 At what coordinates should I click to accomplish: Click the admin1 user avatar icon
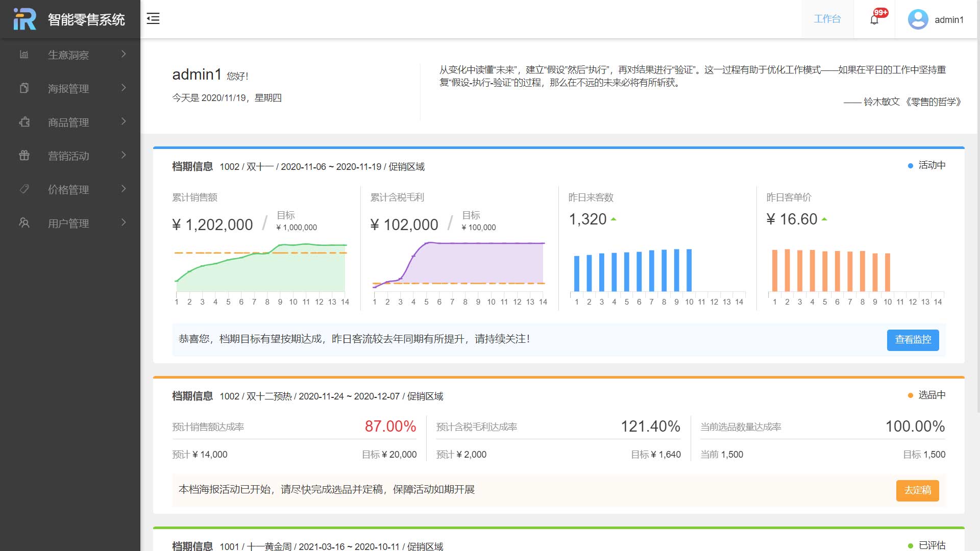click(x=918, y=19)
